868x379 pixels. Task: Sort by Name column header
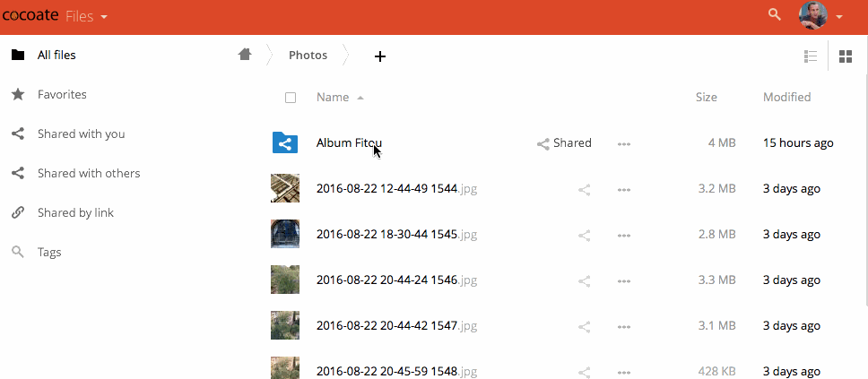click(x=333, y=98)
